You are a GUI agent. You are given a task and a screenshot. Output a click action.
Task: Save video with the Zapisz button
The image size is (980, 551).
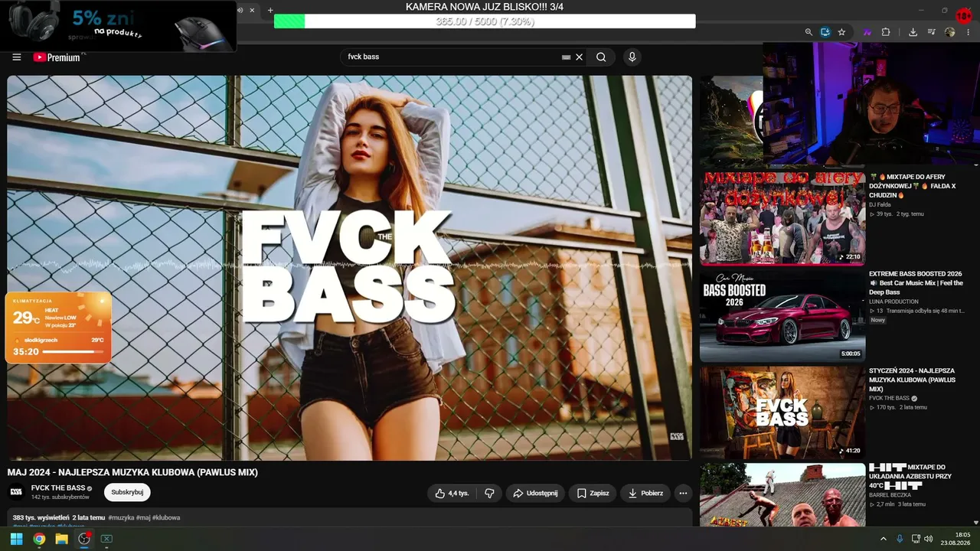593,494
